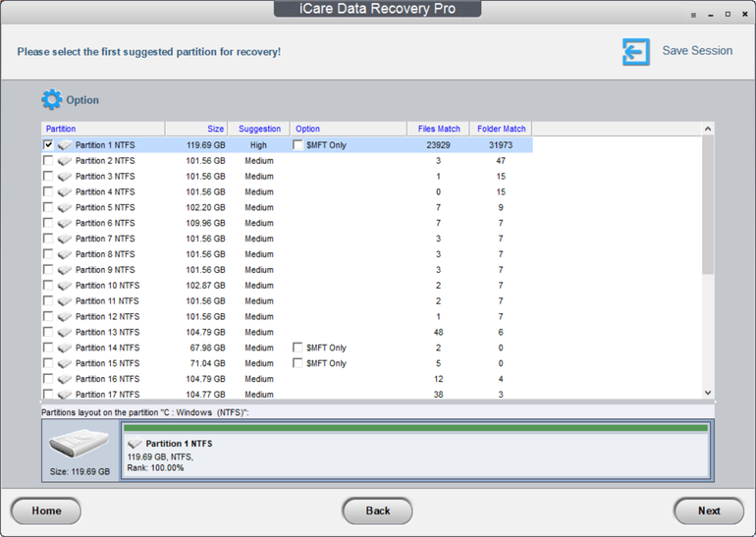The width and height of the screenshot is (756, 537).
Task: Click small drive icon beside Partition 1 NTFS in layout
Action: point(135,444)
